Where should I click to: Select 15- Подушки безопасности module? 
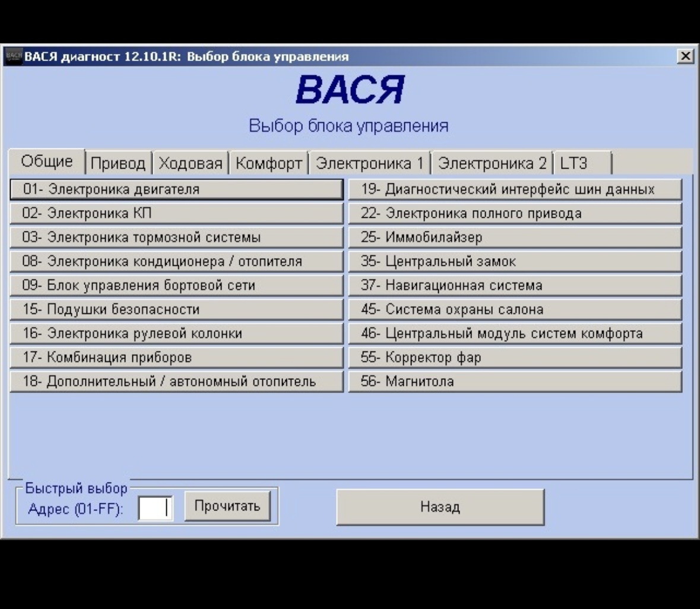click(x=177, y=310)
